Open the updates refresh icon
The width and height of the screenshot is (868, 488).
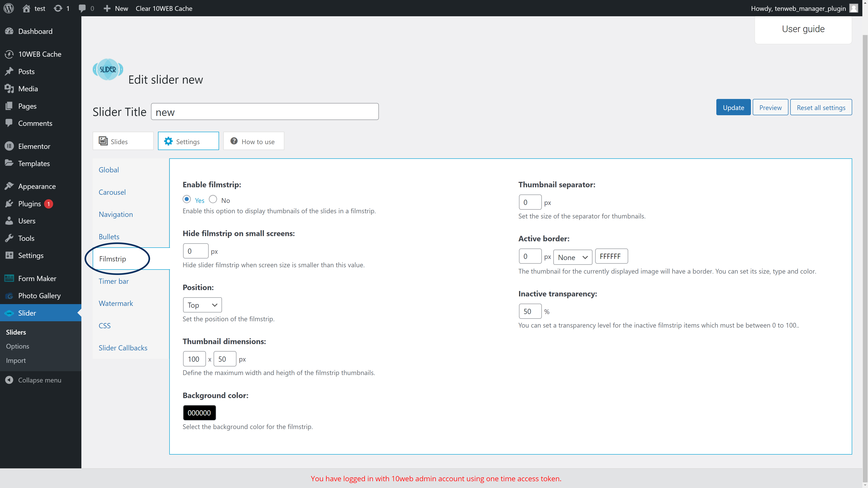[58, 8]
